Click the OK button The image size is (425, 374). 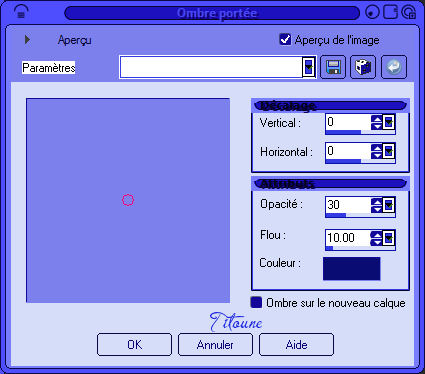pyautogui.click(x=134, y=344)
